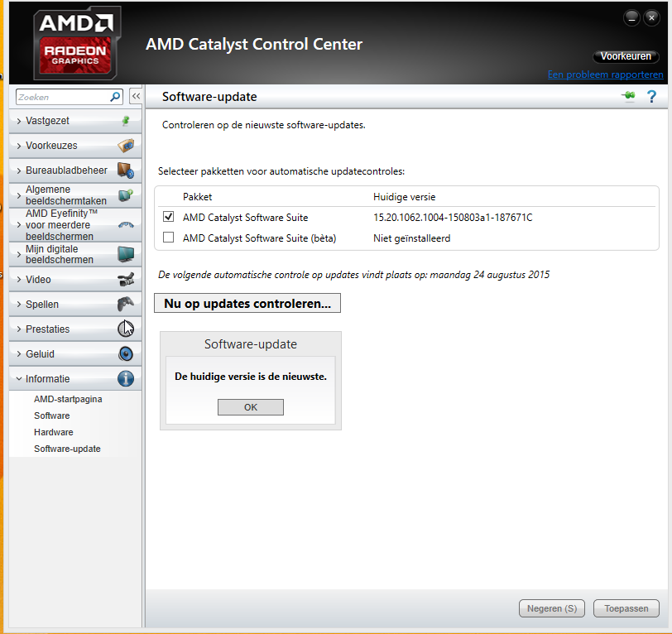Viewport: 672px width, 634px height.
Task: Click the 'Een probleem rapporteren' link
Action: pyautogui.click(x=606, y=74)
